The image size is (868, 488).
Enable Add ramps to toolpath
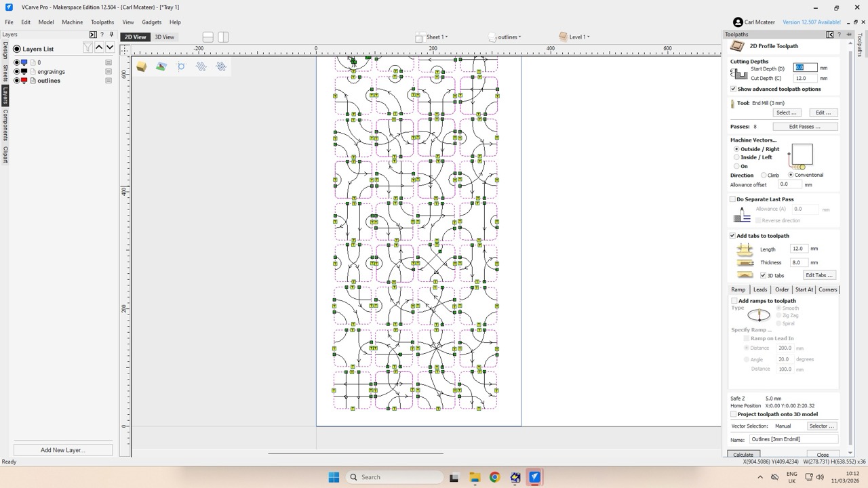click(x=735, y=301)
